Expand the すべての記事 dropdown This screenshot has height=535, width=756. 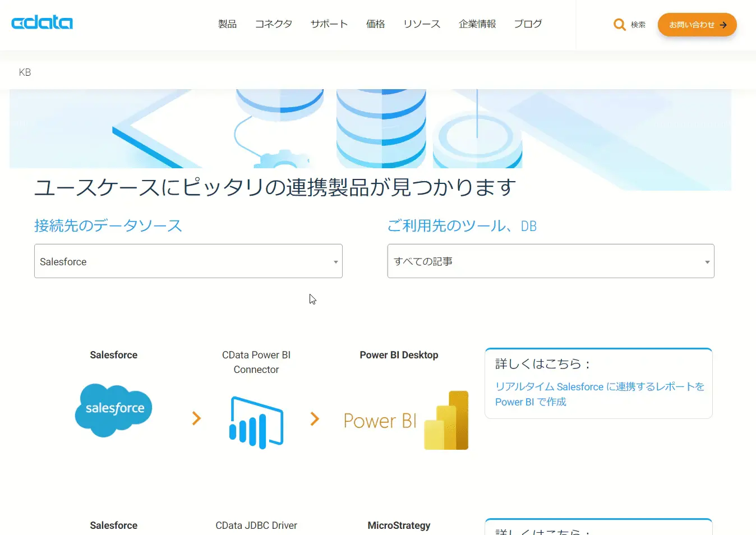(x=551, y=261)
